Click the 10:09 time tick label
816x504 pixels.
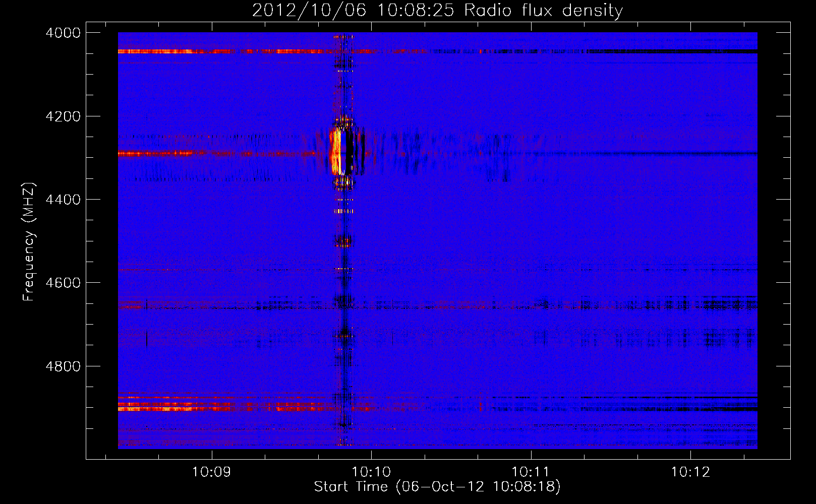(x=212, y=472)
